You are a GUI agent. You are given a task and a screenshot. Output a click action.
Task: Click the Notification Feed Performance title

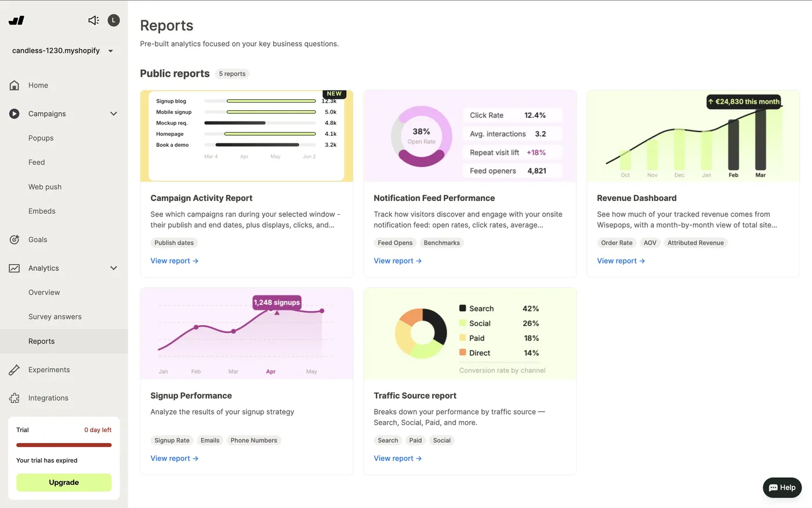point(434,198)
